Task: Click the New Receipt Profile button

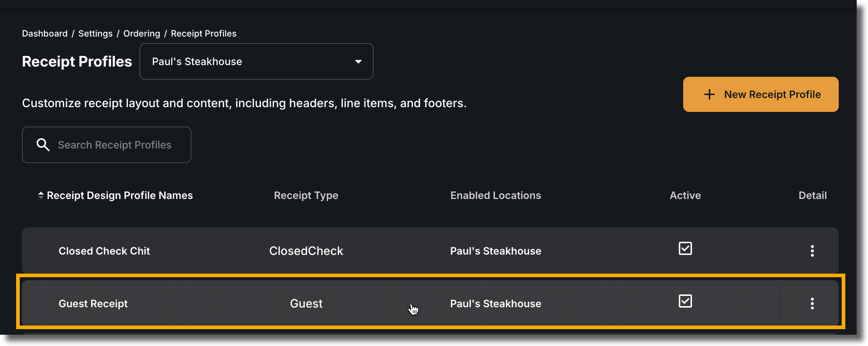Action: click(x=761, y=94)
